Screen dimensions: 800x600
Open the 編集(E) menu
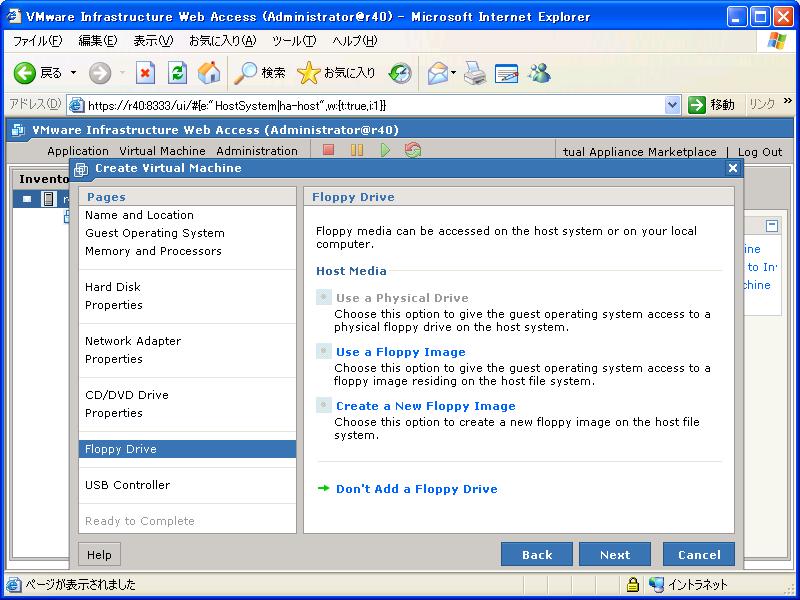click(x=97, y=41)
